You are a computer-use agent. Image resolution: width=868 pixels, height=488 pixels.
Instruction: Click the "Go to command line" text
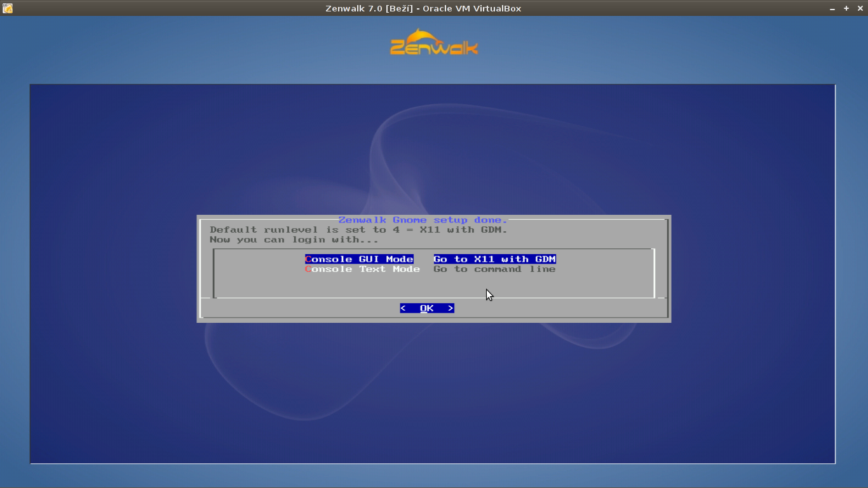click(495, 269)
